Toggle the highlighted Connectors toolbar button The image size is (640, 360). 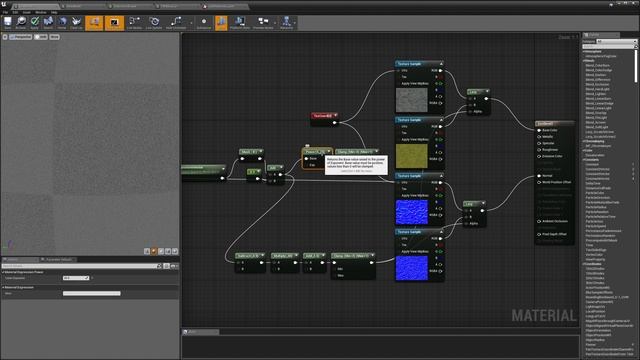click(x=94, y=23)
